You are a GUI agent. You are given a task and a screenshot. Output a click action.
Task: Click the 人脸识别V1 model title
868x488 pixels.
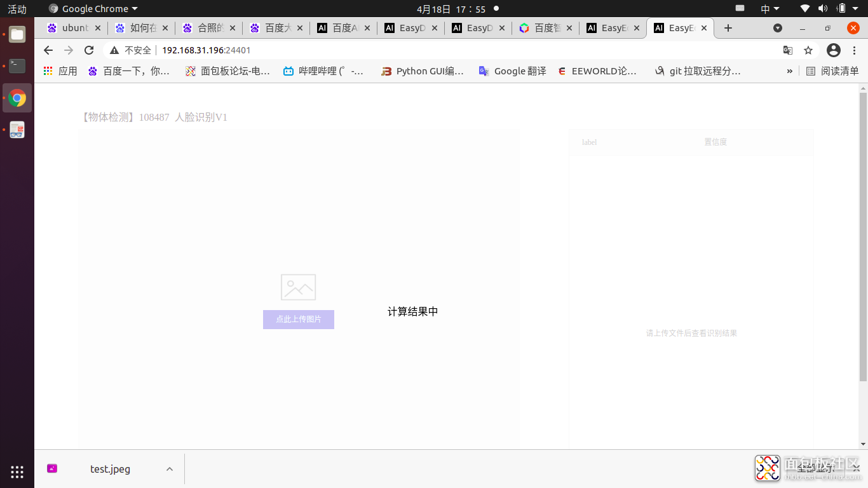pos(201,117)
